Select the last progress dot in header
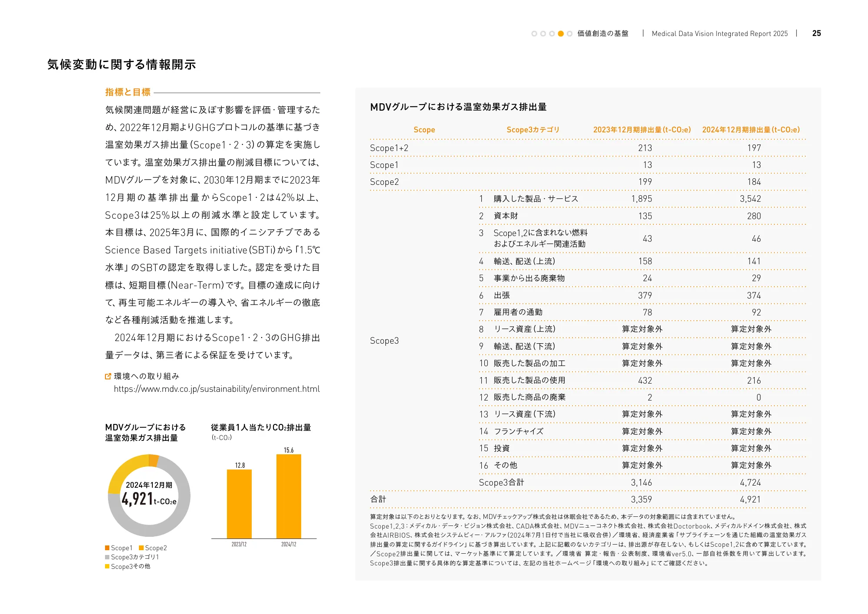Screen dimensions: 868x614 click(x=569, y=33)
